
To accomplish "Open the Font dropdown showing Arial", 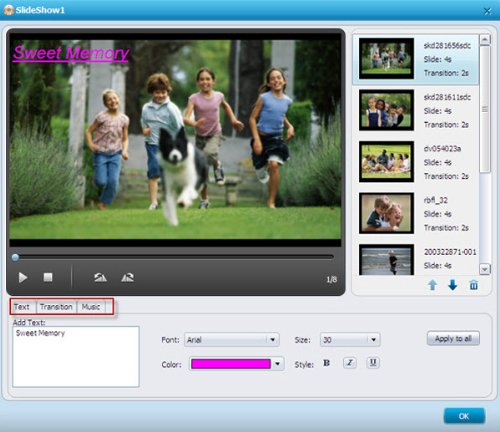I will point(232,340).
